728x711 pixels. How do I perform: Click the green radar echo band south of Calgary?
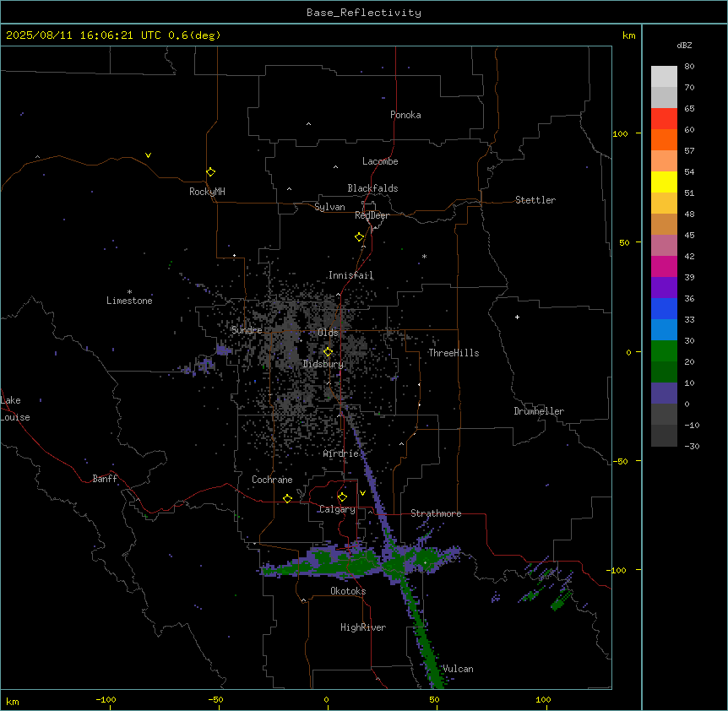pyautogui.click(x=353, y=564)
